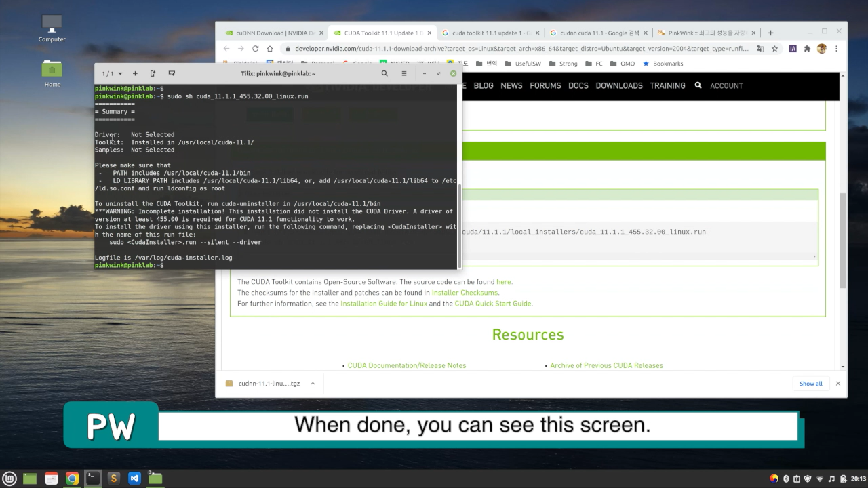Screen dimensions: 868x488
Task: Click the Tilix terminal scrollbar
Action: click(x=460, y=226)
